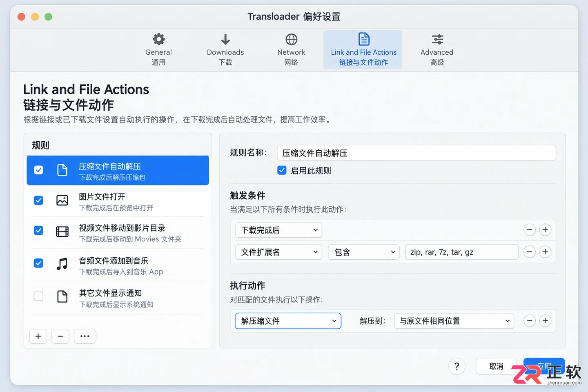Viewport: 588px width, 392px height.
Task: Add a condition after 文件扩展名 row
Action: [x=545, y=252]
